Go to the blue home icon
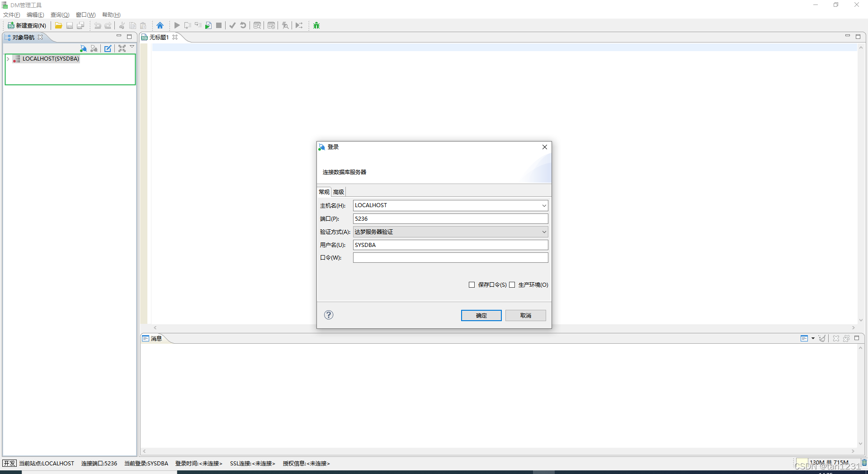The image size is (868, 474). (x=160, y=25)
